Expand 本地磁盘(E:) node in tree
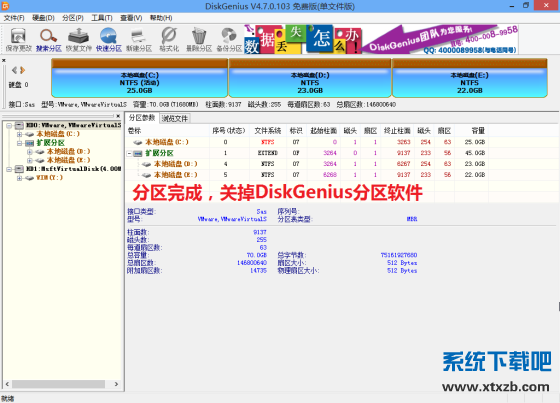The width and height of the screenshot is (560, 403). 30,160
